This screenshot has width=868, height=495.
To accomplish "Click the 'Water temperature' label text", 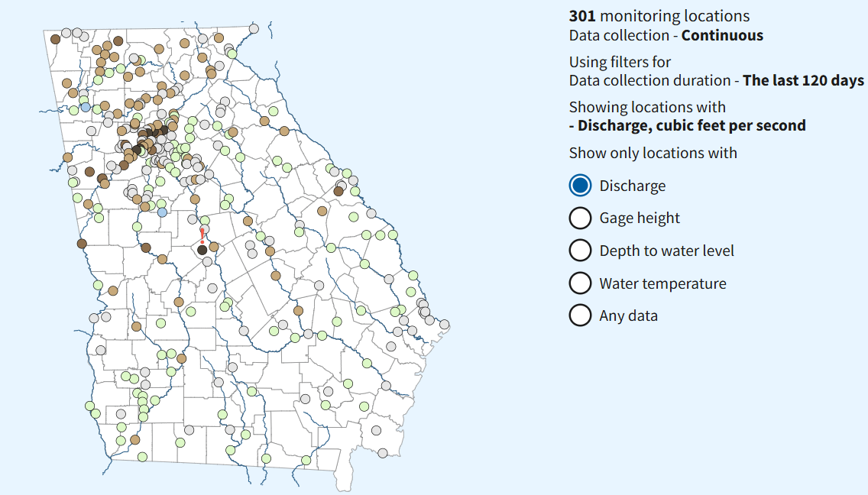I will coord(662,283).
